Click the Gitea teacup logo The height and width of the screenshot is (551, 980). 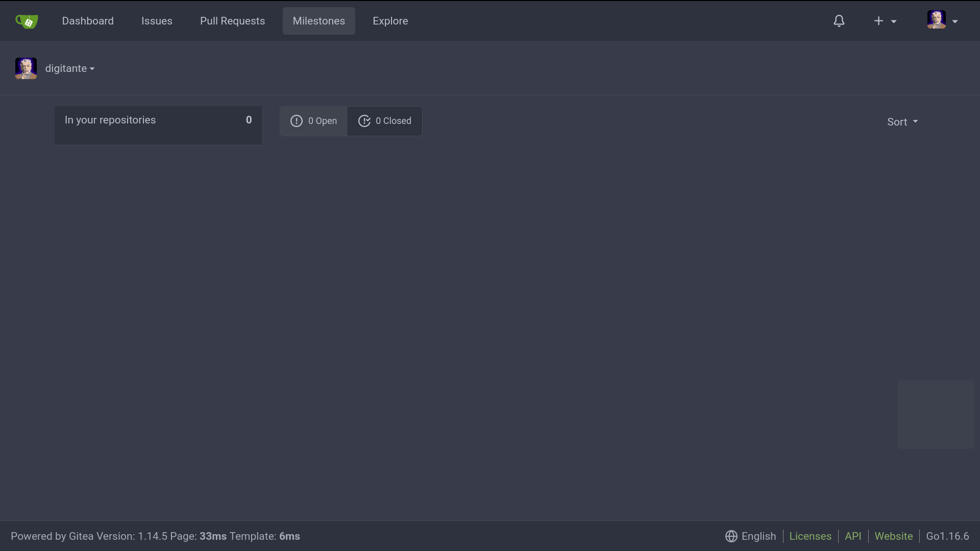[27, 21]
